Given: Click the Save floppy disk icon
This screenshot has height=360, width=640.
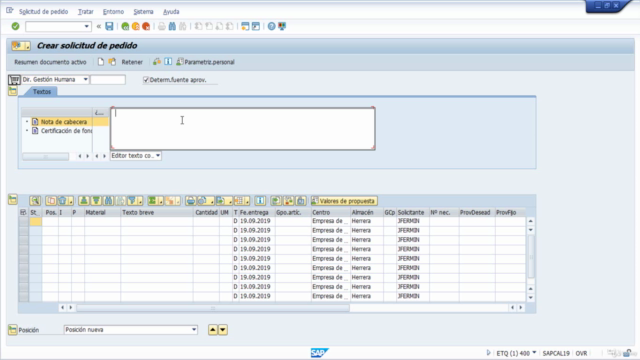Looking at the screenshot, I should pos(109,26).
